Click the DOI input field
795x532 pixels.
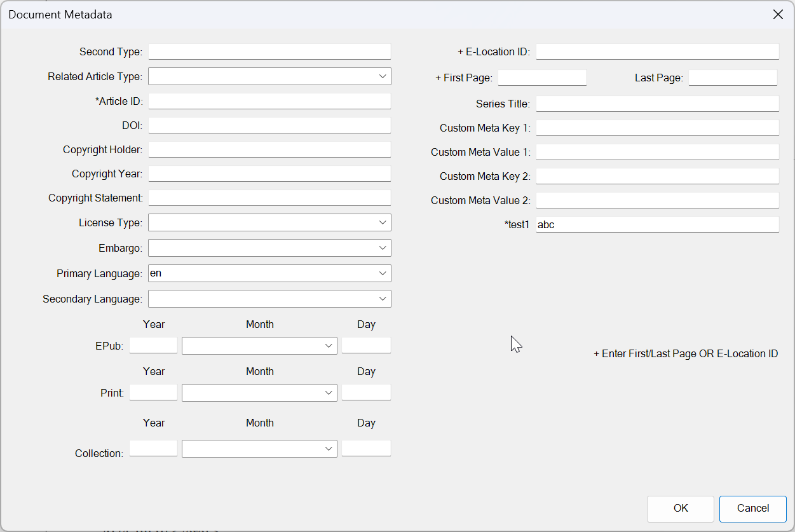pyautogui.click(x=269, y=125)
